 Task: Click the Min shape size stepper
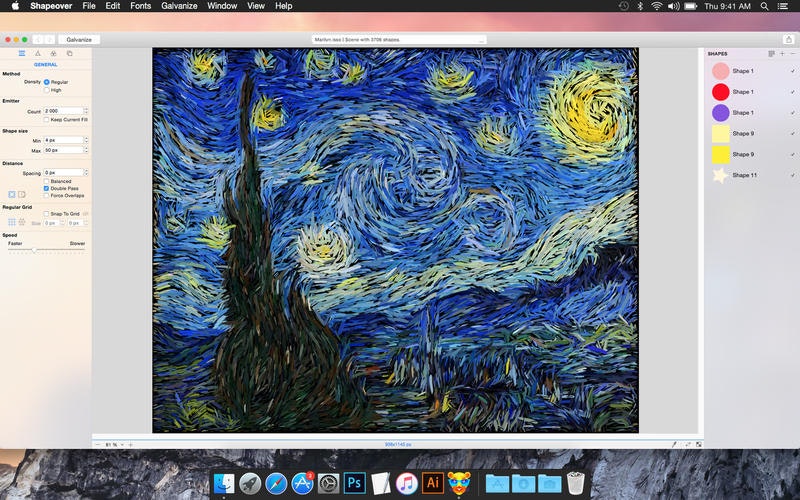pyautogui.click(x=86, y=140)
